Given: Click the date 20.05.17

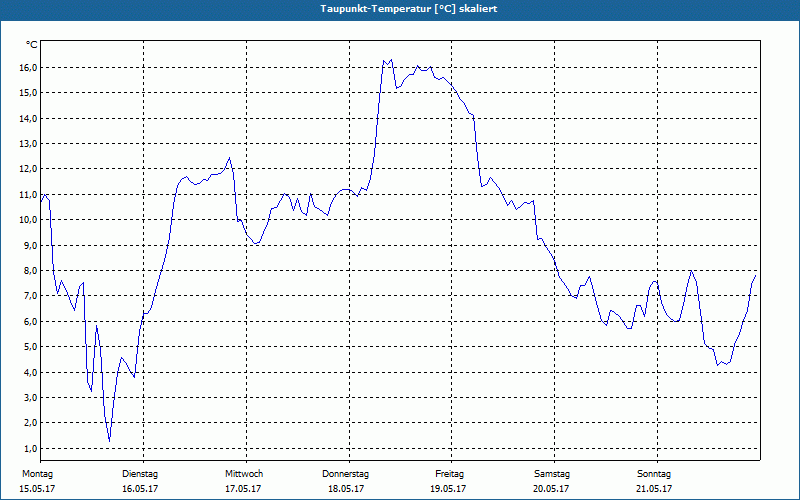Looking at the screenshot, I should (551, 489).
